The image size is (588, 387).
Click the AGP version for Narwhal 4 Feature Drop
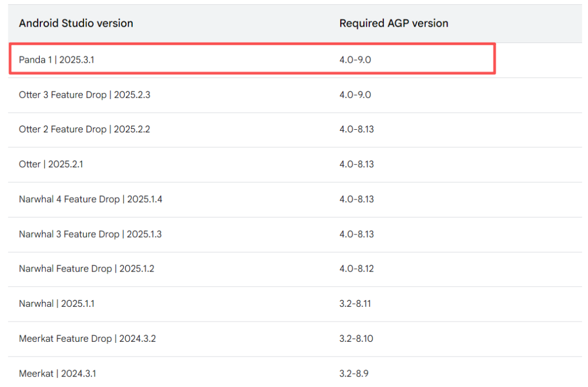pos(357,199)
